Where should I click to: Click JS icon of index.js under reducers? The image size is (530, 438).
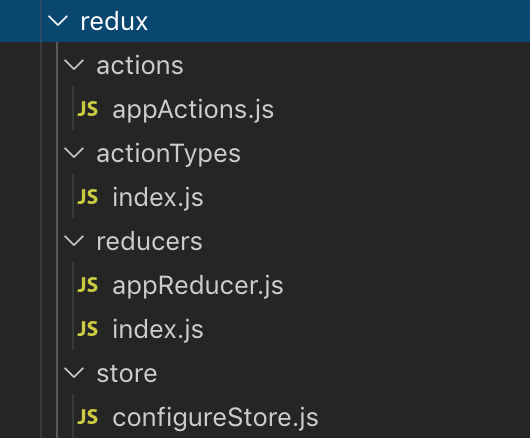tap(88, 329)
